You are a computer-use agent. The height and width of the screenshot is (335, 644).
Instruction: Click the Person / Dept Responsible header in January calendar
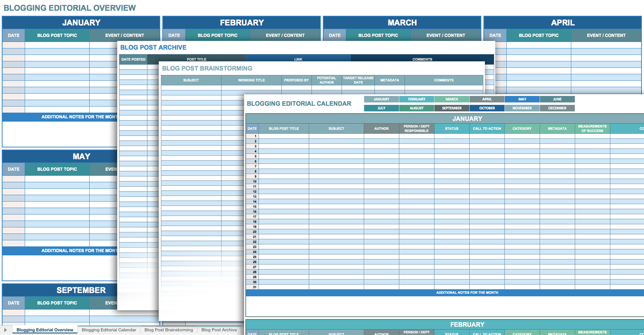point(416,128)
